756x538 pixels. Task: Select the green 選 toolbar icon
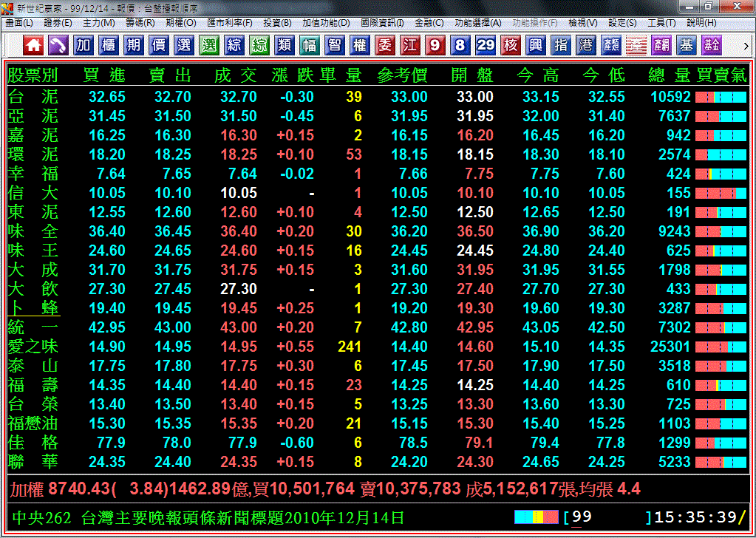(209, 45)
